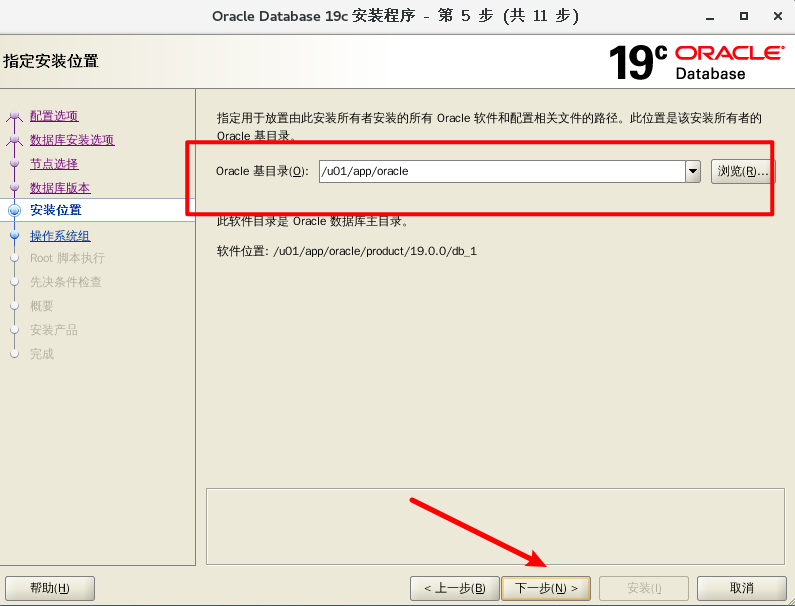Click the step bullet beside 节点选择
Screen dimensions: 795x606
click(x=14, y=164)
